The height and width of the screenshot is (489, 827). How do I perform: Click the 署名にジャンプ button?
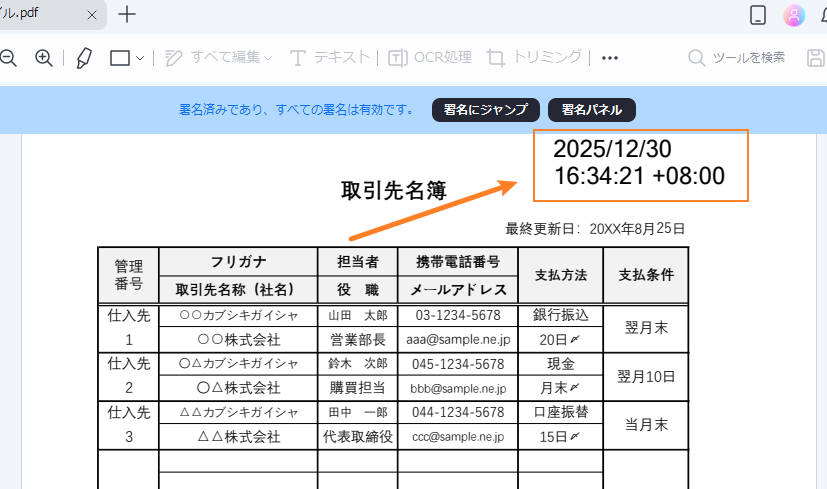pyautogui.click(x=486, y=110)
